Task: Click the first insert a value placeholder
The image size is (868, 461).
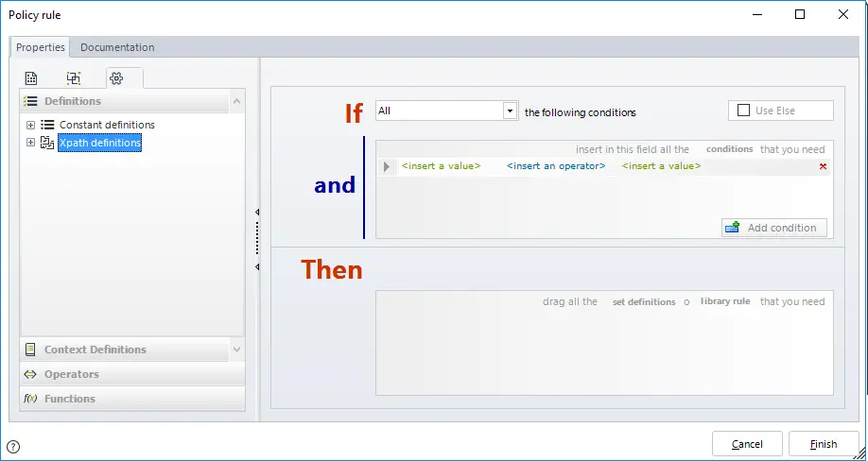Action: (442, 166)
